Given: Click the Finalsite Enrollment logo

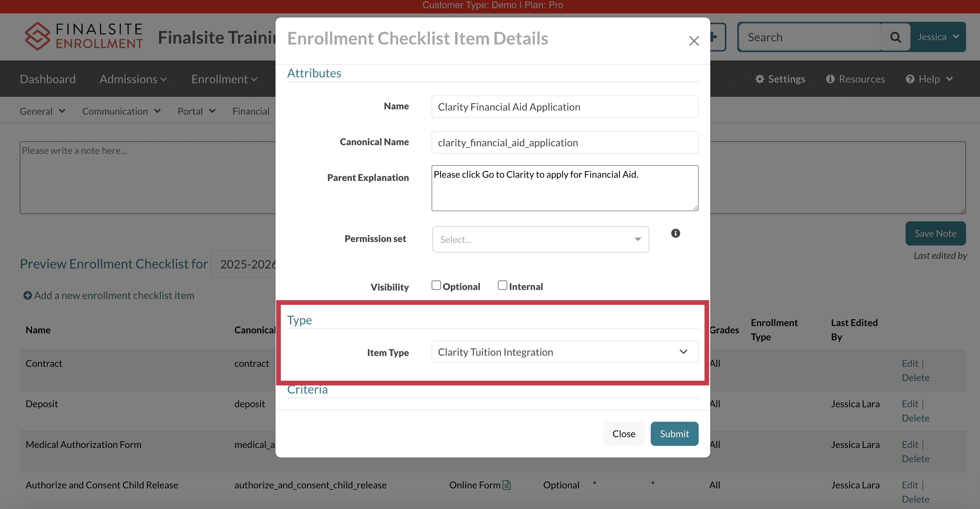Looking at the screenshot, I should [84, 36].
